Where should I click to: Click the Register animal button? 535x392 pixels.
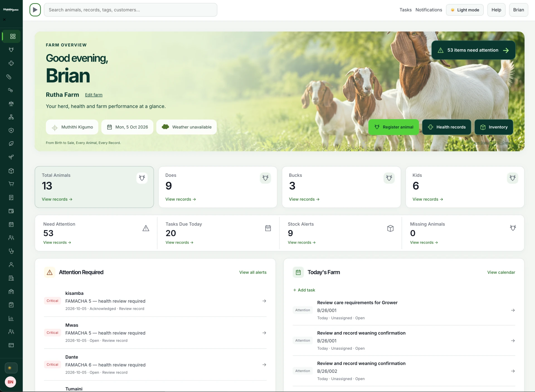coord(393,127)
